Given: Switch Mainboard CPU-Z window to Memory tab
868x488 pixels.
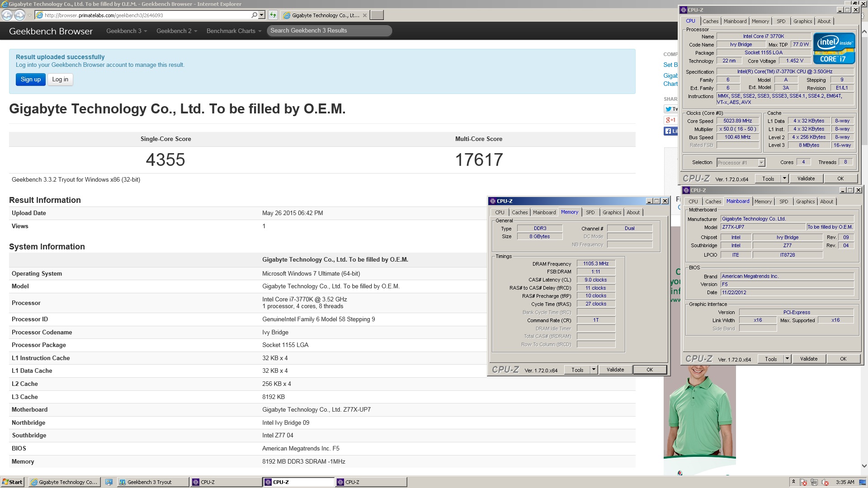Looking at the screenshot, I should (x=763, y=202).
